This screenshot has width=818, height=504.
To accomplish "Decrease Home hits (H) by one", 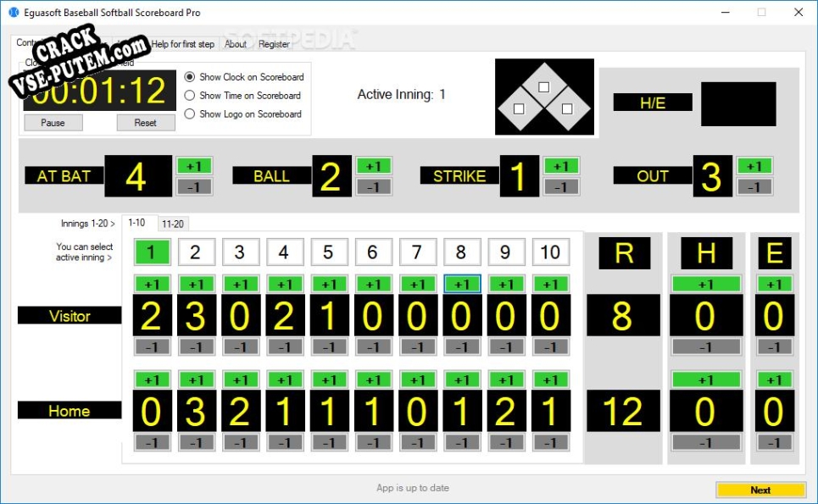I will click(706, 442).
